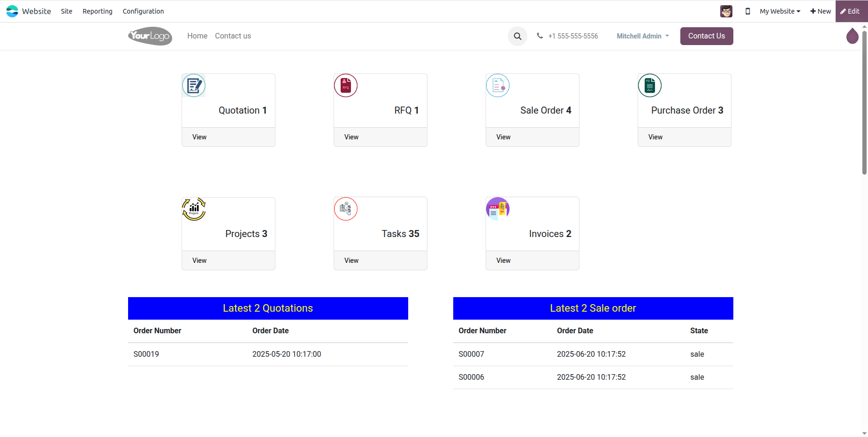This screenshot has width=868, height=437.
Task: Expand the Mitchell Admin user dropdown
Action: coord(643,36)
